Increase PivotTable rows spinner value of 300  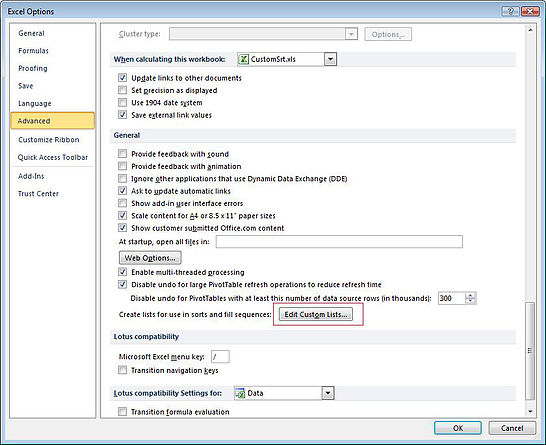coord(470,295)
